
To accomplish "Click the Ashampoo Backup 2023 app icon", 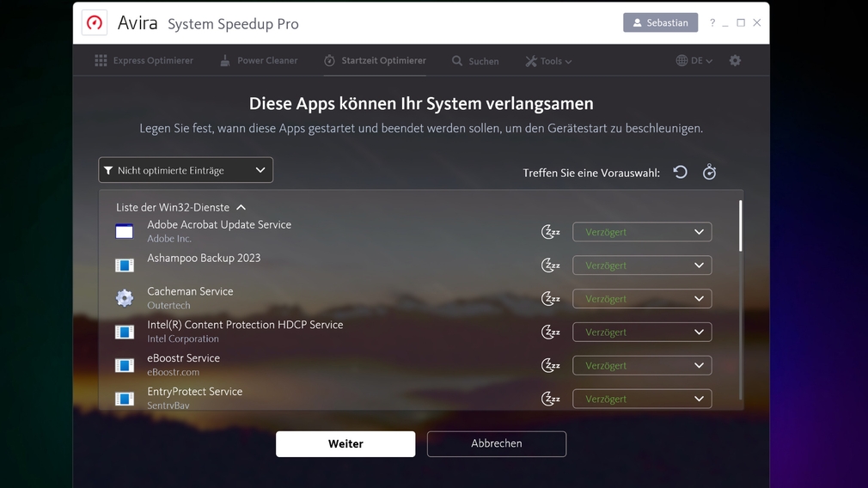I will pos(124,265).
